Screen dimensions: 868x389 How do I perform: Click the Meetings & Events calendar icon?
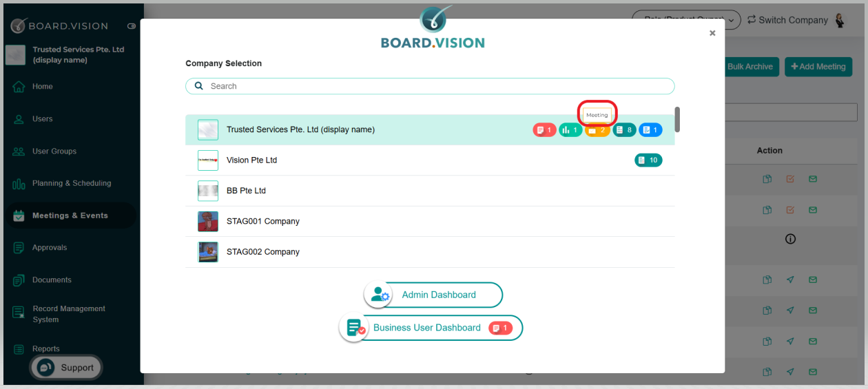(x=19, y=215)
